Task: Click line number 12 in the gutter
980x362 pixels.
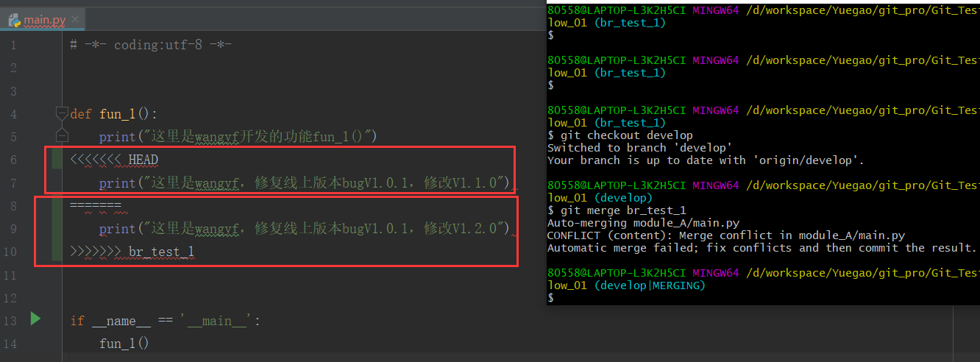Action: [x=10, y=297]
